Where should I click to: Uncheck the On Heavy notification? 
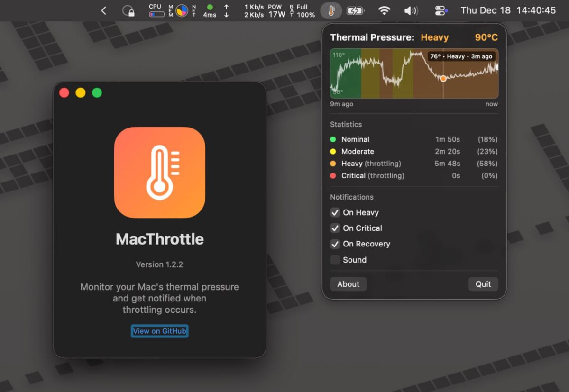(x=335, y=212)
